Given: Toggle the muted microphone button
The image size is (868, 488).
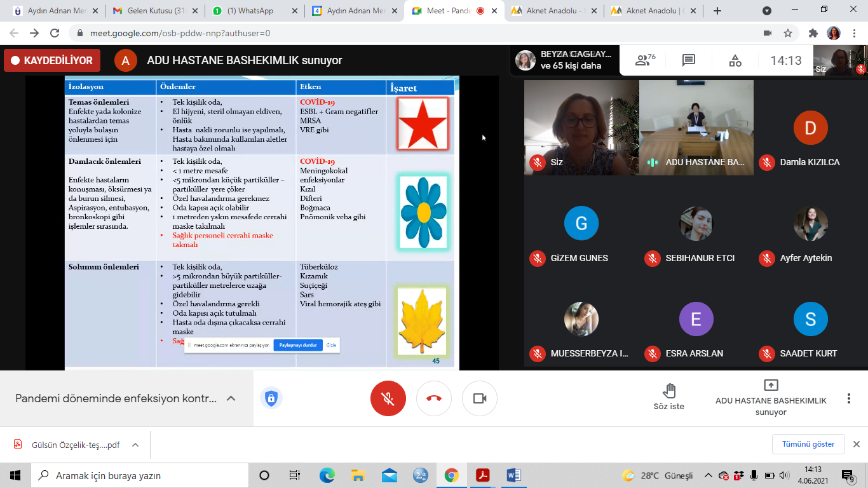Looking at the screenshot, I should pyautogui.click(x=388, y=398).
